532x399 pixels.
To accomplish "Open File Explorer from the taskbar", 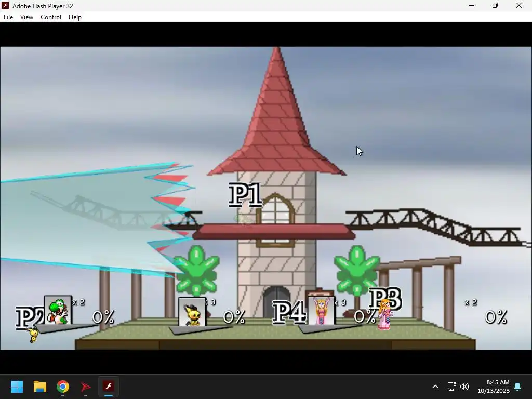I will (39, 387).
